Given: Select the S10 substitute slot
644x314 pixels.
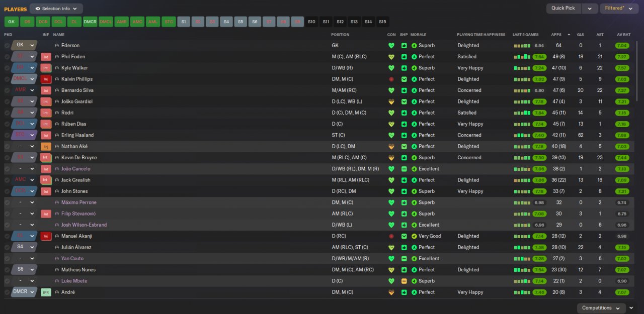Looking at the screenshot, I should coord(311,22).
